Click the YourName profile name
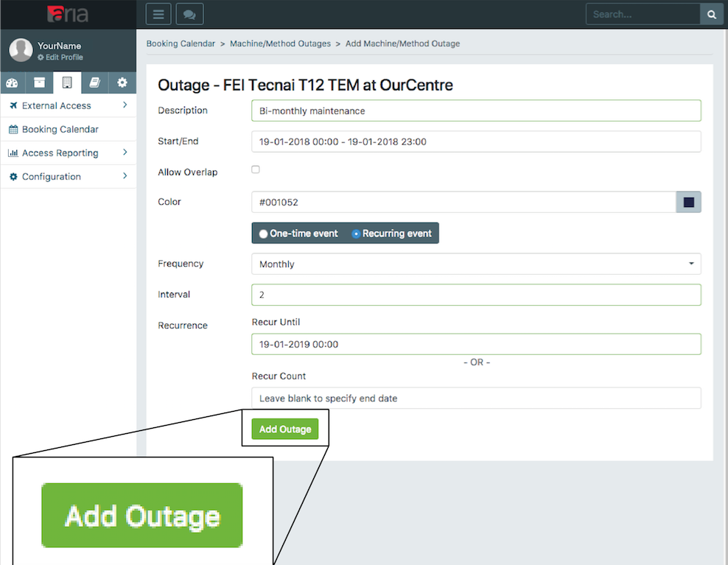728x565 pixels. click(60, 46)
